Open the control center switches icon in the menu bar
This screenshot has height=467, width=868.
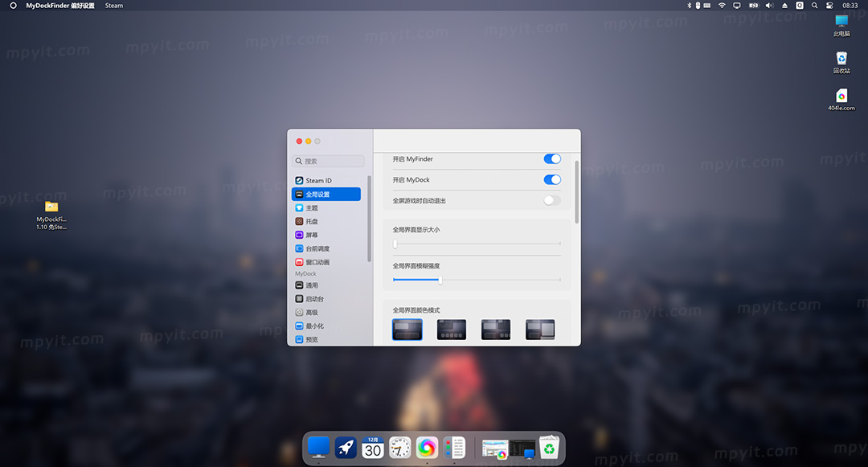pyautogui.click(x=829, y=6)
